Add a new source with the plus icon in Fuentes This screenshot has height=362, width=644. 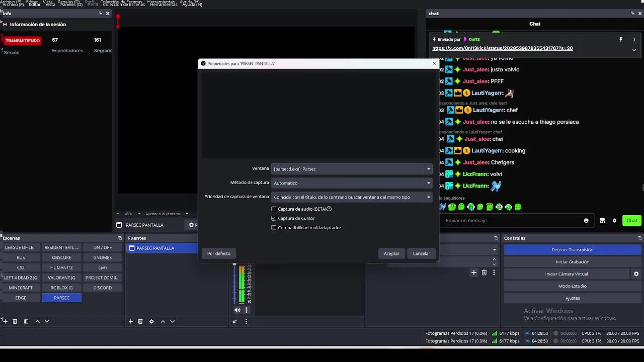click(x=131, y=321)
